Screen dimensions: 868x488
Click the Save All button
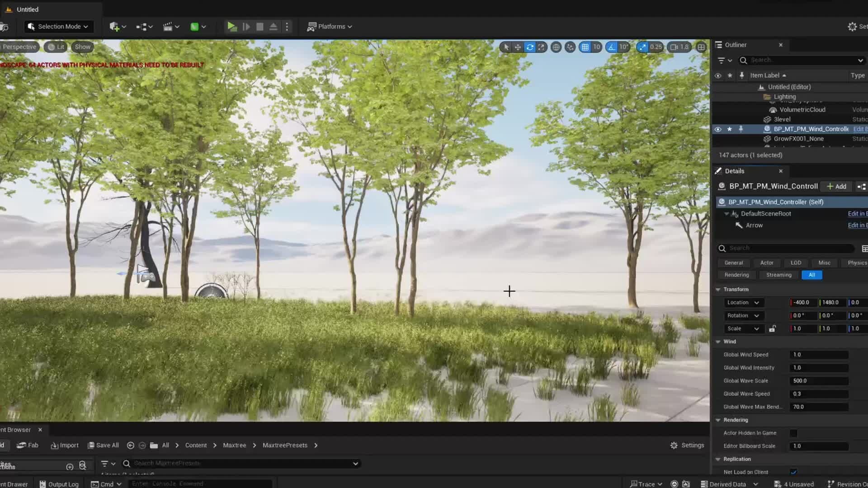pos(103,445)
